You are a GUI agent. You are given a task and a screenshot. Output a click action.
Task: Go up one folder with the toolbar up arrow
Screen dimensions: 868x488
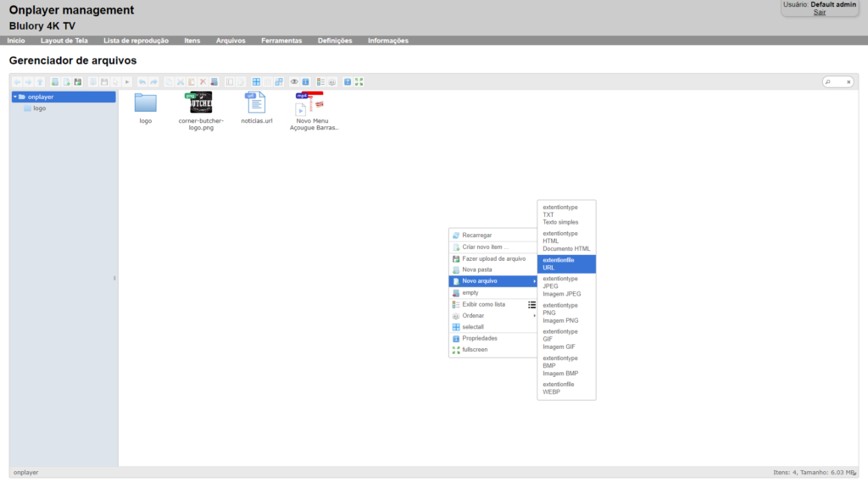click(40, 82)
